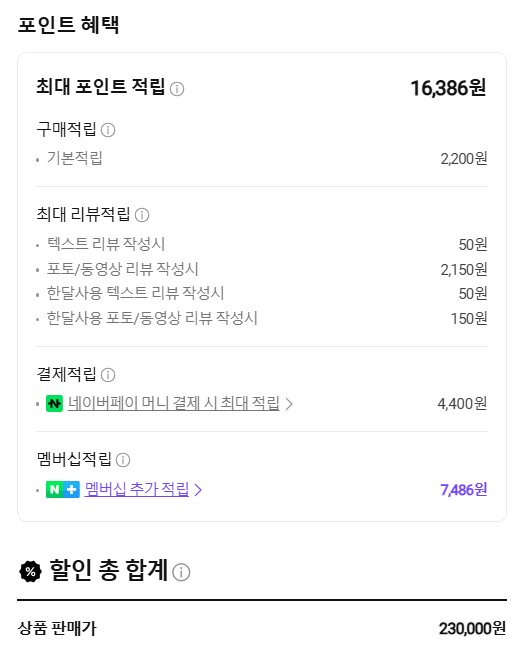
Task: Expand the purple chevron after 멤버십 추가 적립
Action: (x=198, y=490)
